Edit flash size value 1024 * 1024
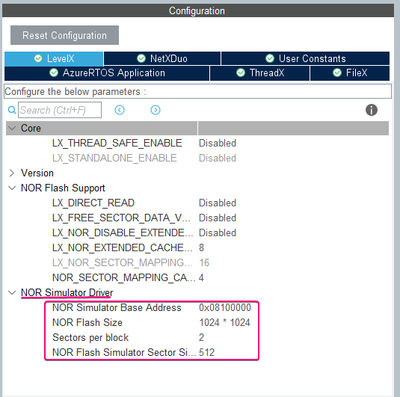Image resolution: width=400 pixels, height=397 pixels. pyautogui.click(x=224, y=322)
